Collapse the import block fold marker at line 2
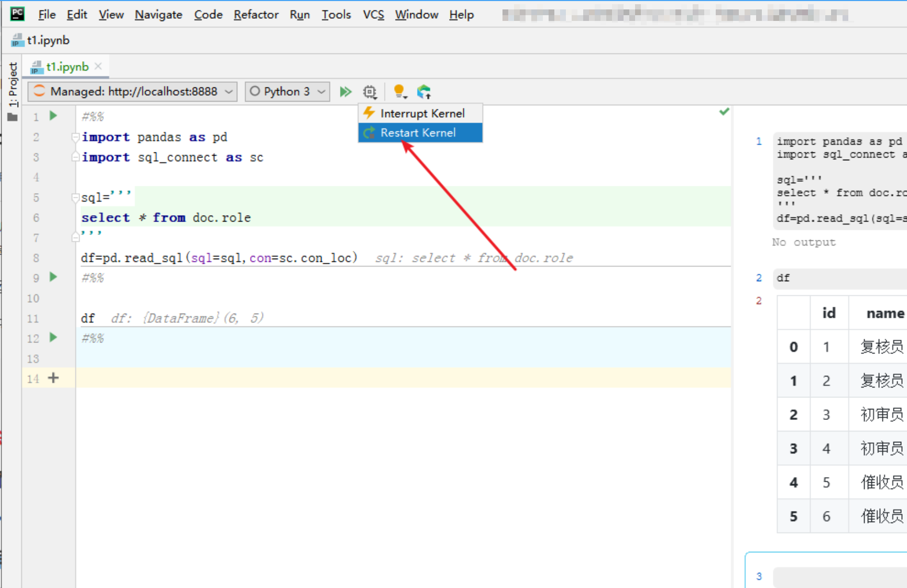 tap(75, 137)
